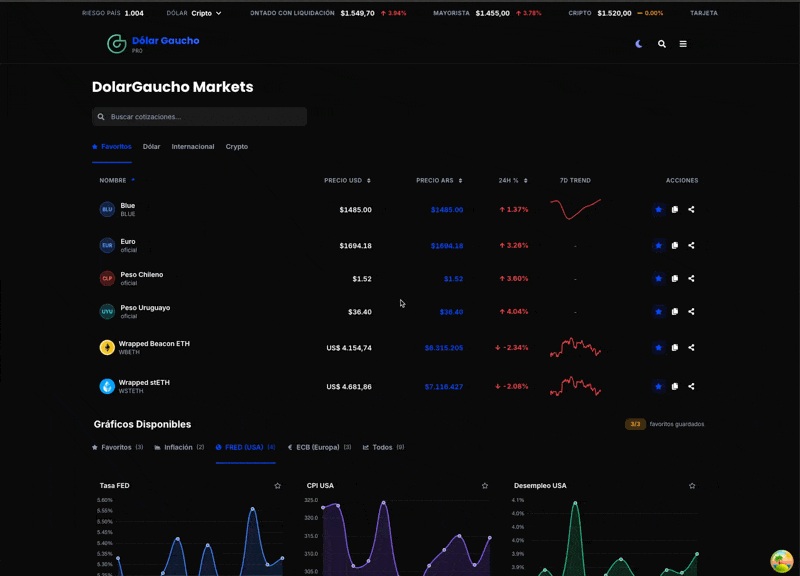Share the Euro quote

point(691,245)
